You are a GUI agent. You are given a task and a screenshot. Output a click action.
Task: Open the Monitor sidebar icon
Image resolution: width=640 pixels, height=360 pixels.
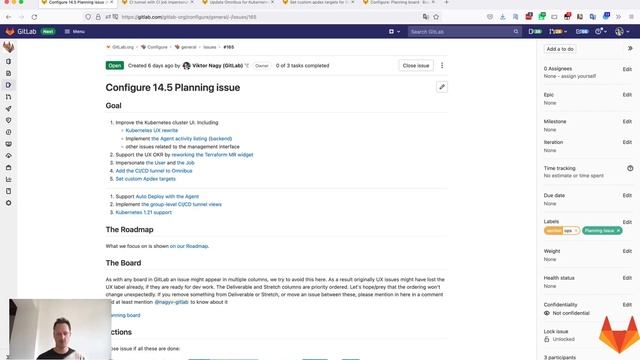tap(9, 144)
